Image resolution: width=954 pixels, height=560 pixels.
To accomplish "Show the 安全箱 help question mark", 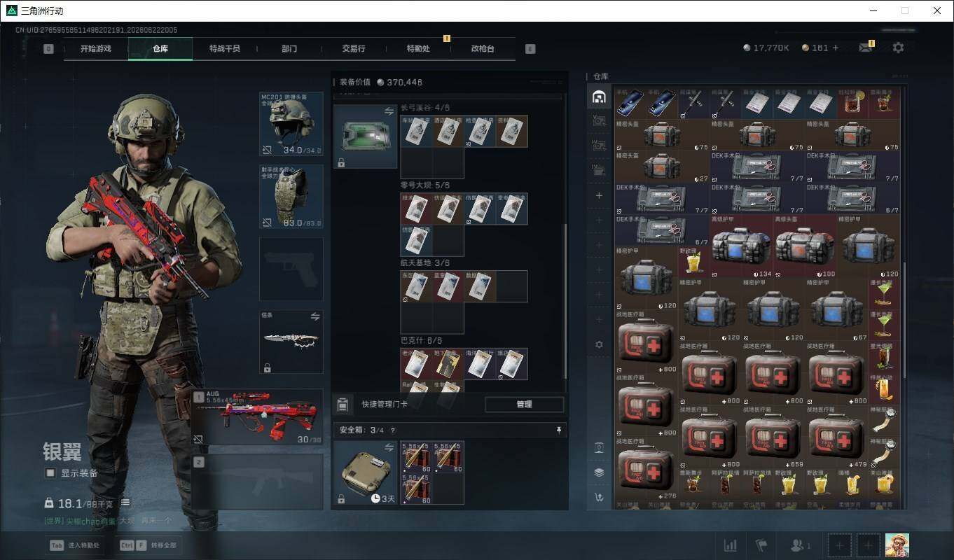I will click(392, 430).
